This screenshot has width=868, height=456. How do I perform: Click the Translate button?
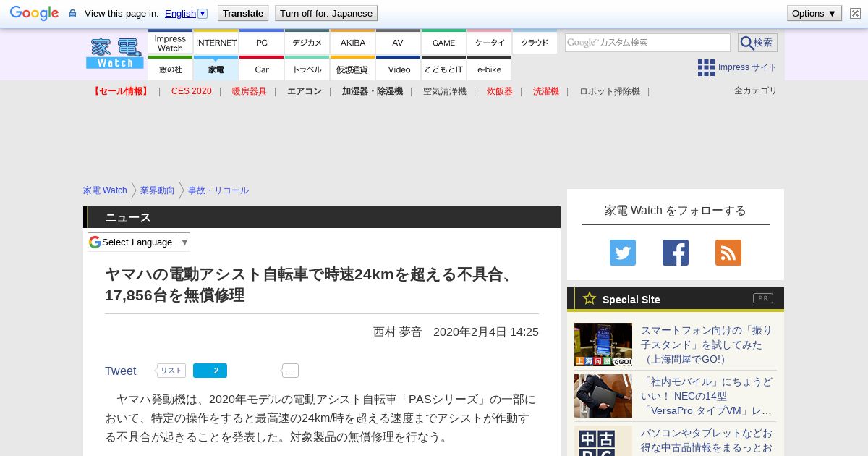pos(242,13)
